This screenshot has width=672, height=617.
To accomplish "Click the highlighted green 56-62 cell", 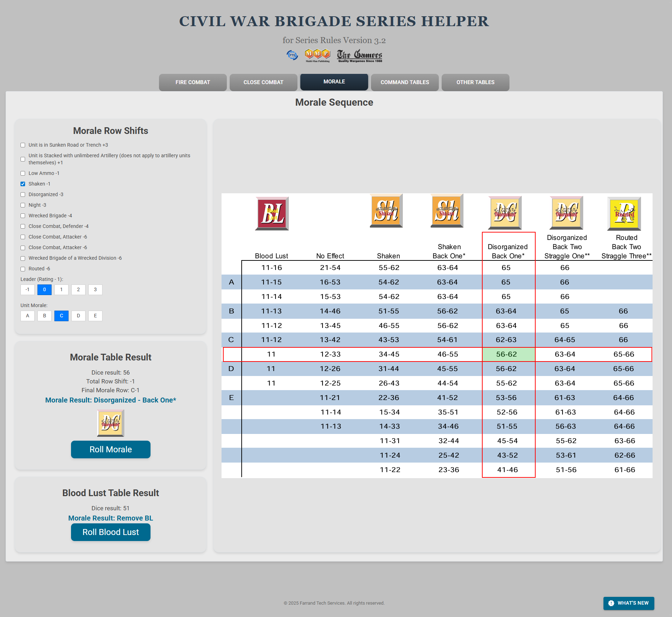I will click(x=508, y=354).
